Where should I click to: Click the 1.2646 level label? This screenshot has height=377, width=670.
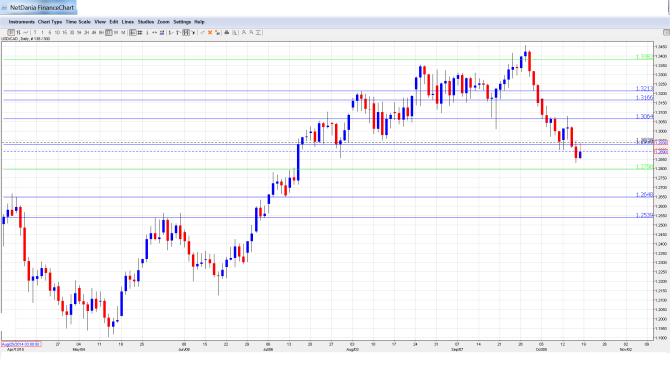(x=644, y=195)
